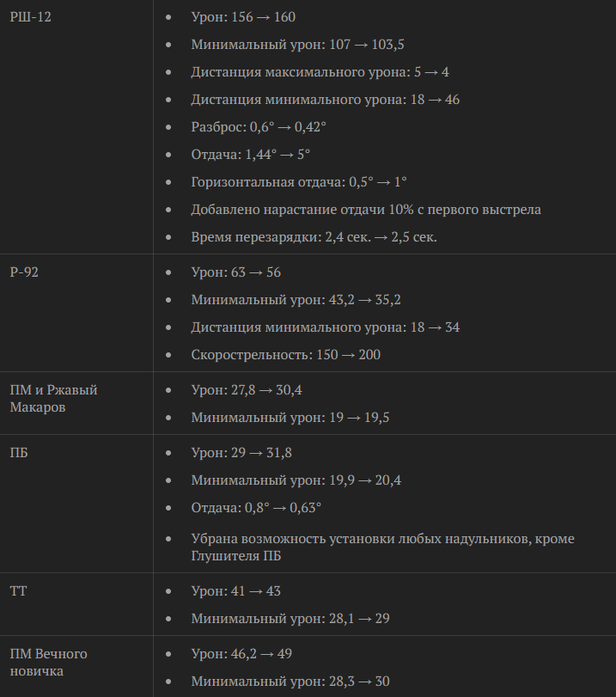This screenshot has height=697, width=616.
Task: Click the Горизонтальная отдача: 0,5° → 1° line
Action: point(298,182)
